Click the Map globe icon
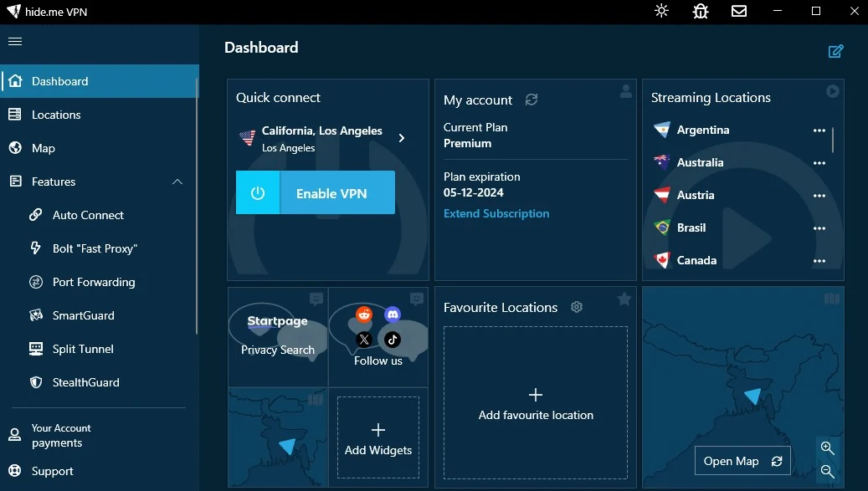The height and width of the screenshot is (491, 868). click(x=16, y=147)
